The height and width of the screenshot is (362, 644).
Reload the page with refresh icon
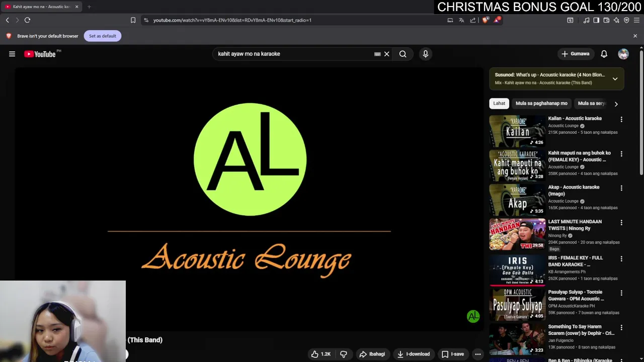pyautogui.click(x=27, y=20)
